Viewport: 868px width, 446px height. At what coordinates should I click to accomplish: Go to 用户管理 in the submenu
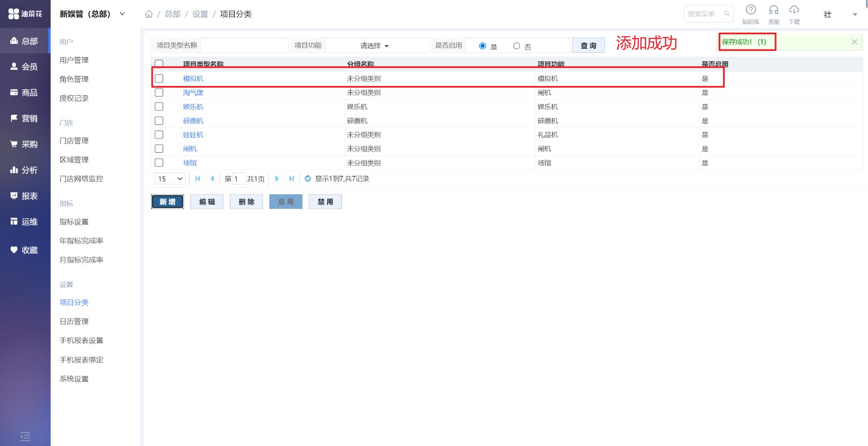pos(74,60)
